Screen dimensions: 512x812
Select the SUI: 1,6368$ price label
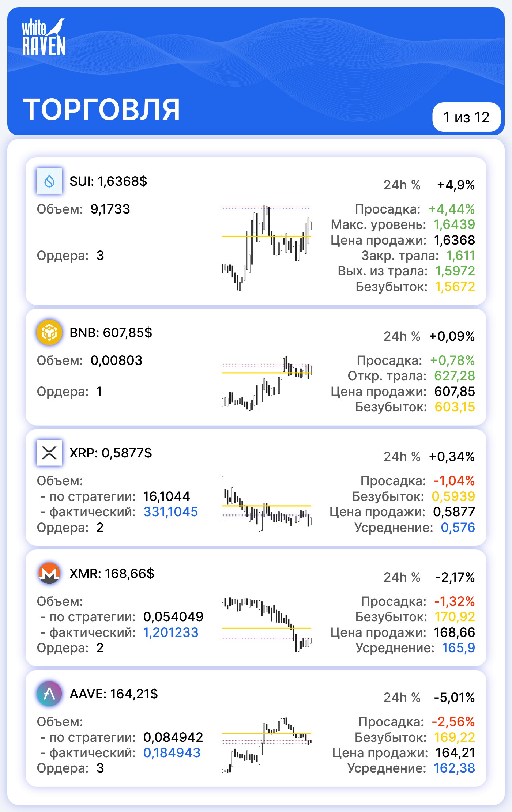tap(108, 181)
